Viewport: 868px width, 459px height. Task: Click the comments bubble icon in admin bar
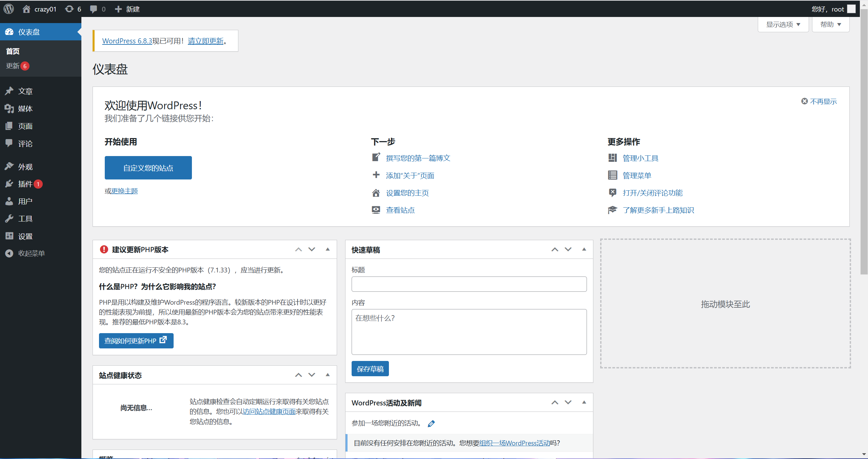point(94,9)
